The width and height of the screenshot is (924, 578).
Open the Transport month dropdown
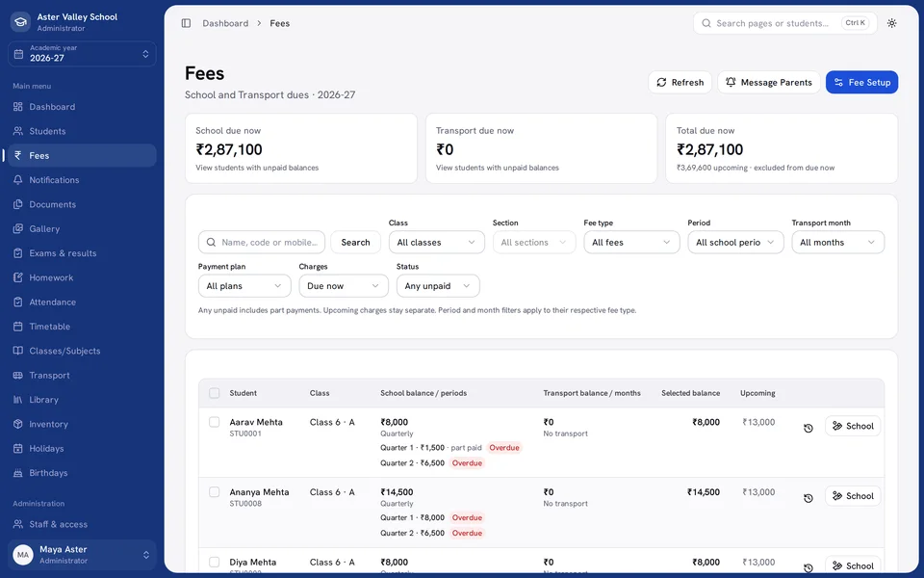(x=838, y=243)
